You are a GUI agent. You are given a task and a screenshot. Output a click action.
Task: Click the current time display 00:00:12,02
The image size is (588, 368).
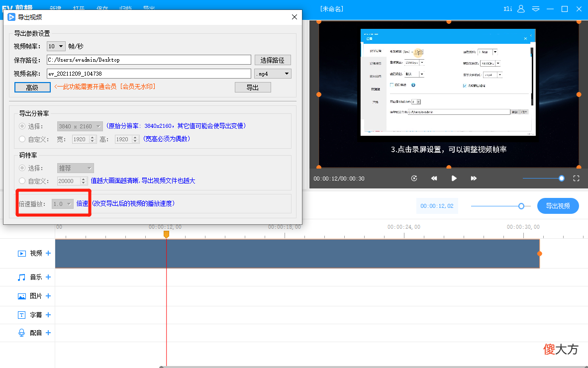pyautogui.click(x=437, y=206)
